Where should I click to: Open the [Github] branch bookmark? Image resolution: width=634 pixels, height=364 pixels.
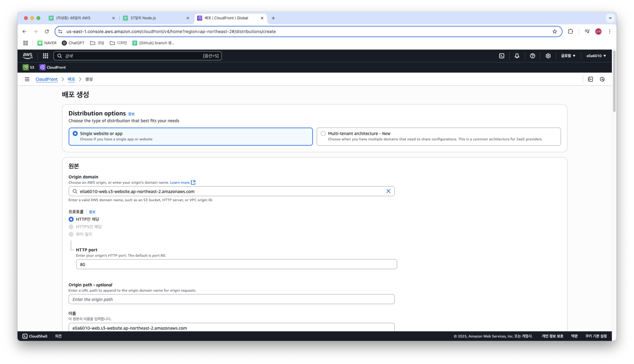click(153, 43)
